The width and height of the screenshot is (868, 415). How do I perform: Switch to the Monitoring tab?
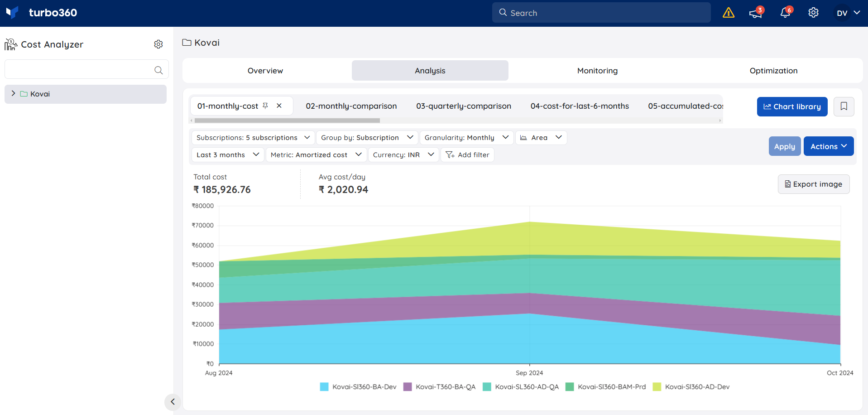597,71
